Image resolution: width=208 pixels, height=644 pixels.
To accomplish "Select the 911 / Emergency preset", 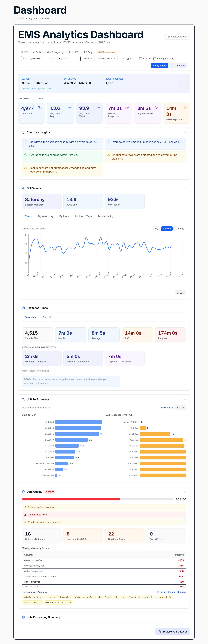I will pos(55,52).
